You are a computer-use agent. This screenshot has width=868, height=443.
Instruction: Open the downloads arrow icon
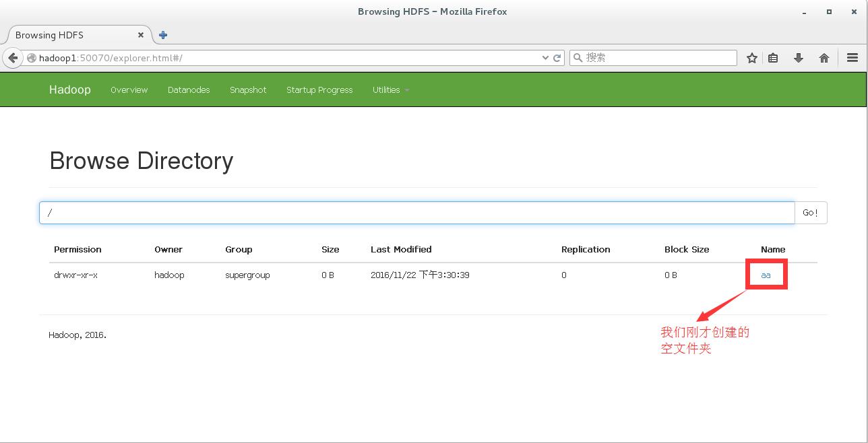click(x=799, y=58)
